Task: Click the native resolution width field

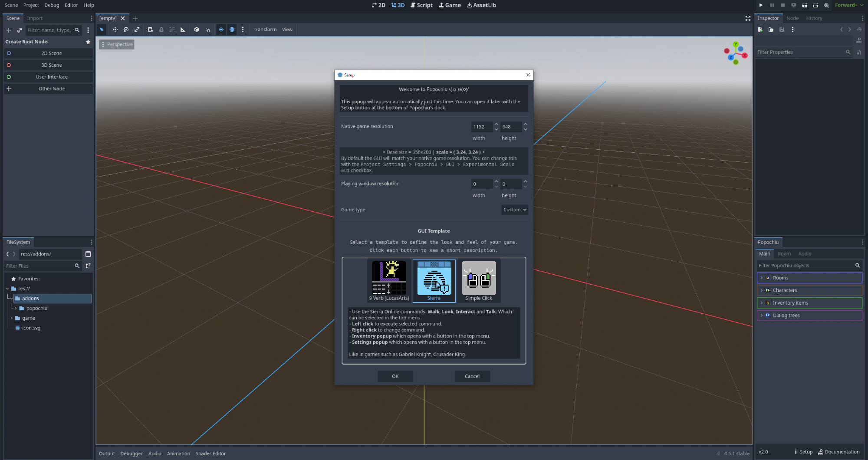Action: click(481, 127)
